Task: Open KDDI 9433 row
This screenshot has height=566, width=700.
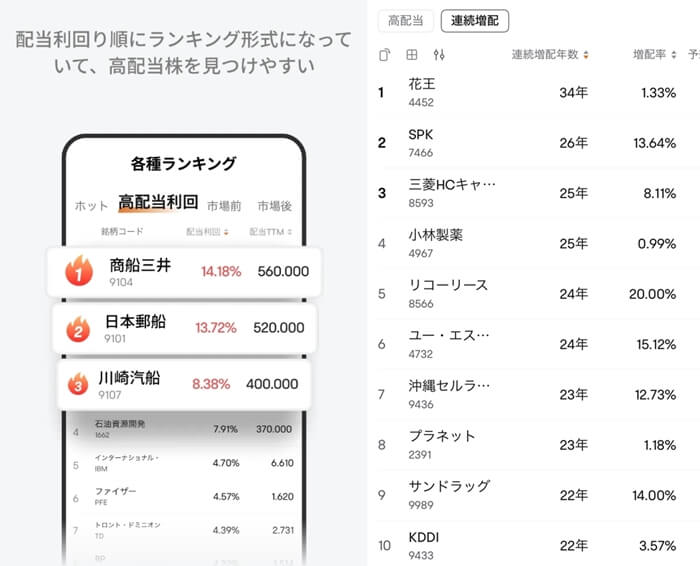Action: click(536, 545)
